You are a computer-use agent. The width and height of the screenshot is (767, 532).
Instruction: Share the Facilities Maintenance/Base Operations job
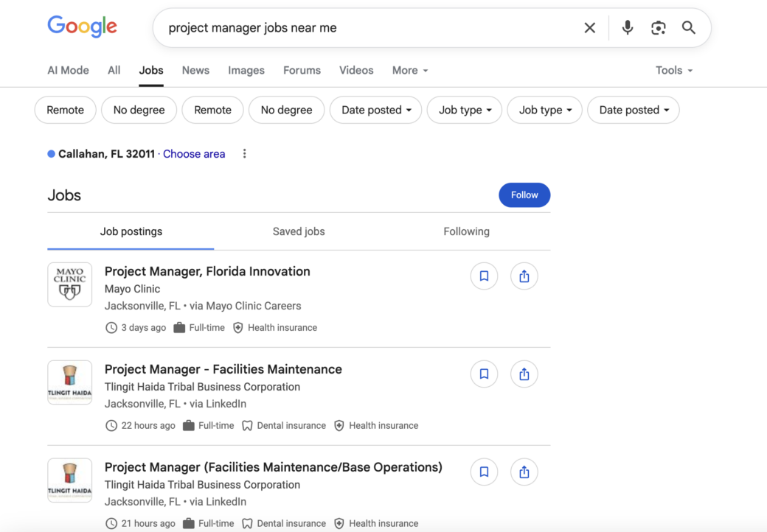click(524, 472)
